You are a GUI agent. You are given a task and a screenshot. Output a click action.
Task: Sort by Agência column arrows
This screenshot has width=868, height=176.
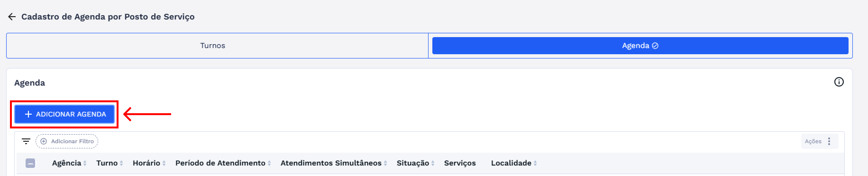85,163
